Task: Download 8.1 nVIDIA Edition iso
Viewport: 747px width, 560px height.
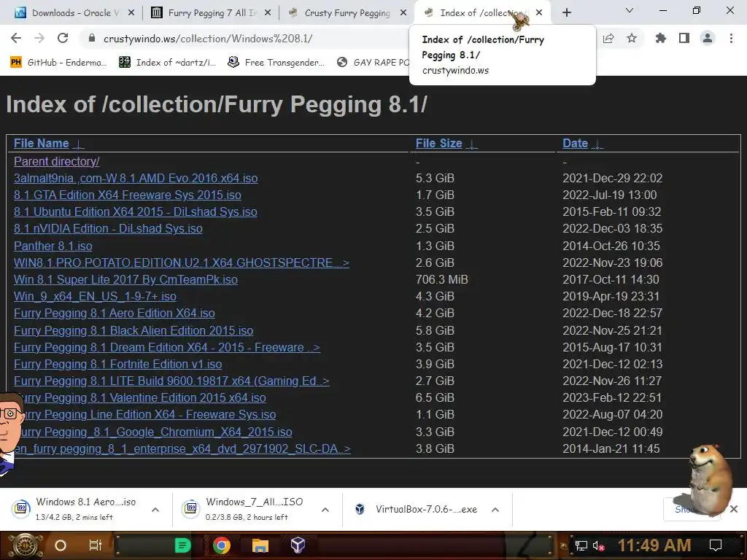Action: point(108,228)
